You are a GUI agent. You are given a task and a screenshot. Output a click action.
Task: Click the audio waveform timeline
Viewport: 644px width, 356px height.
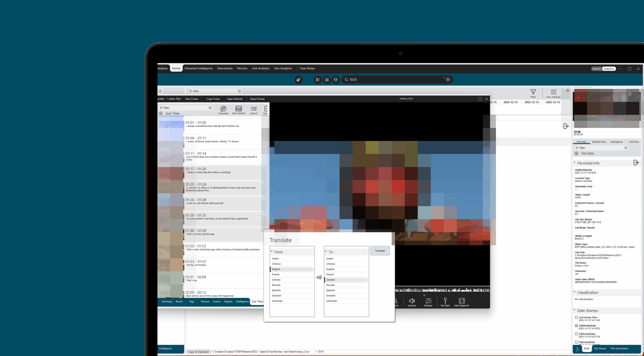point(442,290)
